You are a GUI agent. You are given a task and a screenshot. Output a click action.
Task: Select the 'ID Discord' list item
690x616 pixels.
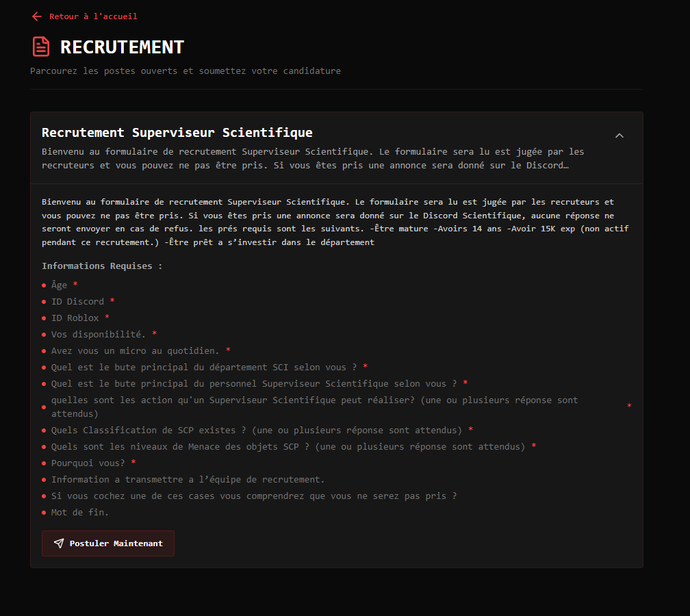(x=77, y=301)
